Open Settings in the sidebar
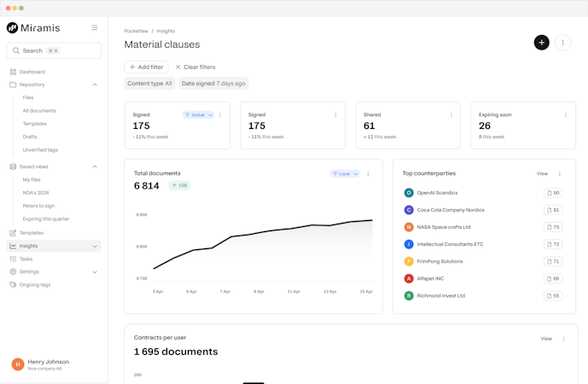 tap(29, 272)
